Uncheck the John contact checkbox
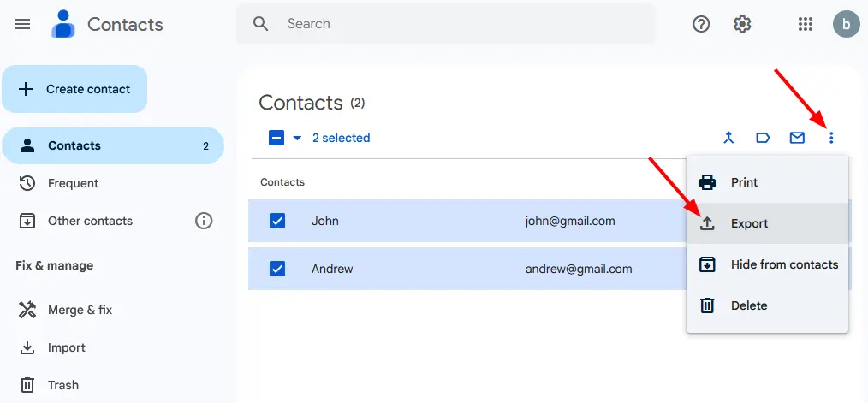Screen dimensions: 868x403 (x=277, y=221)
